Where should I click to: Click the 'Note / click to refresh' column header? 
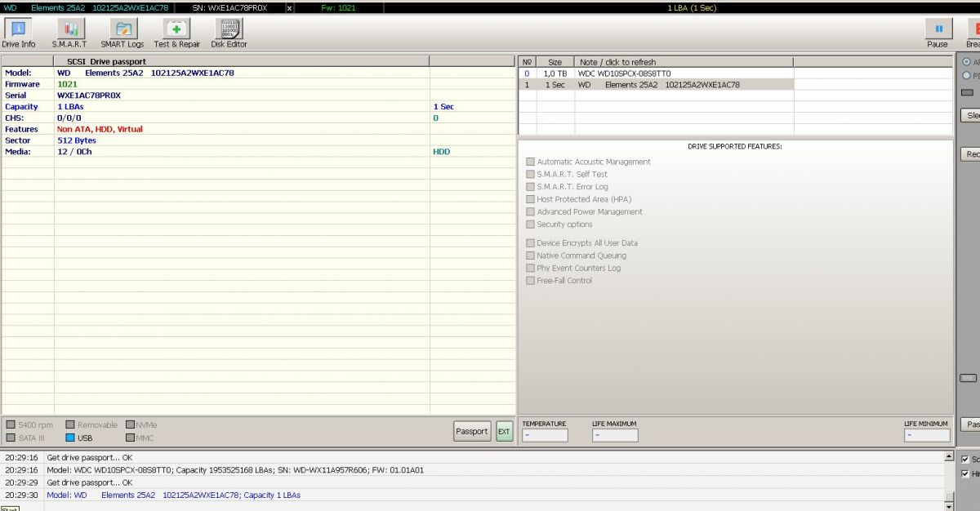[684, 62]
